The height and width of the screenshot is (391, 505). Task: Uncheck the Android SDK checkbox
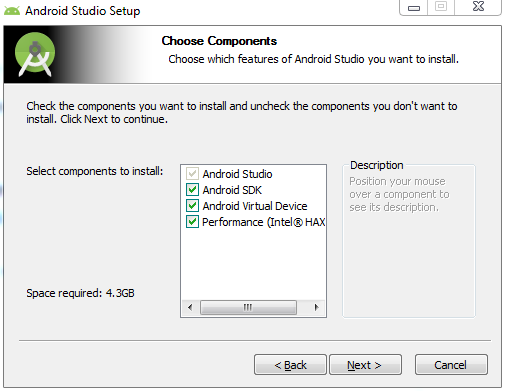click(x=192, y=190)
